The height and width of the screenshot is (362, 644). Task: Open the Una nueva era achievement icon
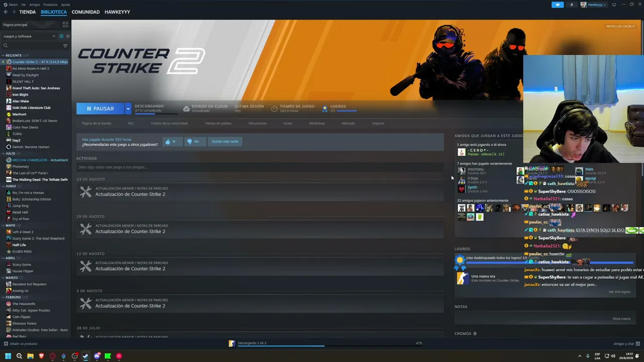click(462, 278)
